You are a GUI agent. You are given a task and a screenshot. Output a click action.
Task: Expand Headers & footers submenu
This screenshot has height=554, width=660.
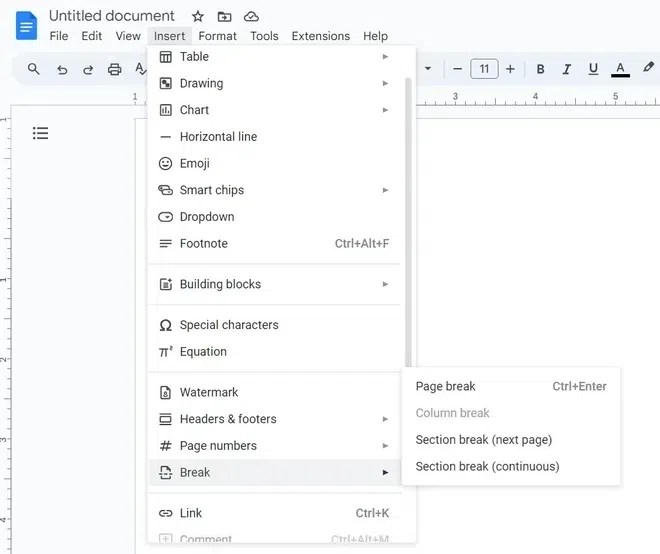pos(274,419)
